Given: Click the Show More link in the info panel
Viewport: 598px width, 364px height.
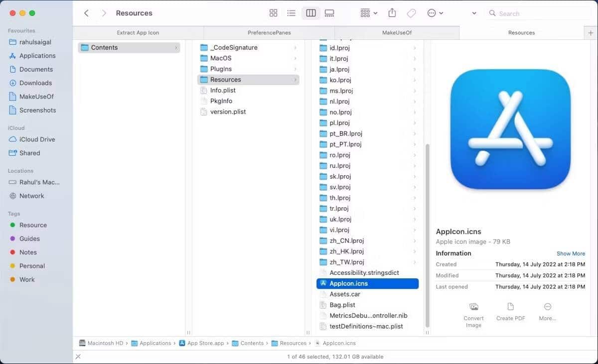Looking at the screenshot, I should click(x=571, y=253).
